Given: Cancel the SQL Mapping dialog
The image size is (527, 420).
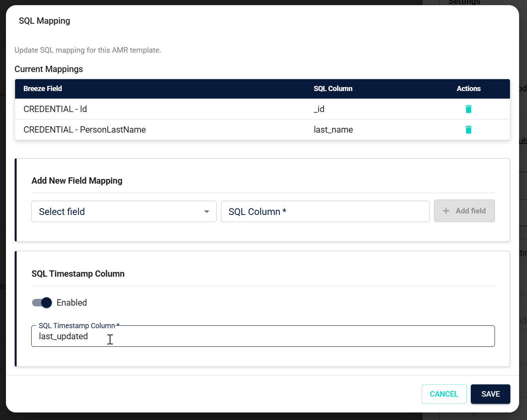Looking at the screenshot, I should pyautogui.click(x=444, y=394).
